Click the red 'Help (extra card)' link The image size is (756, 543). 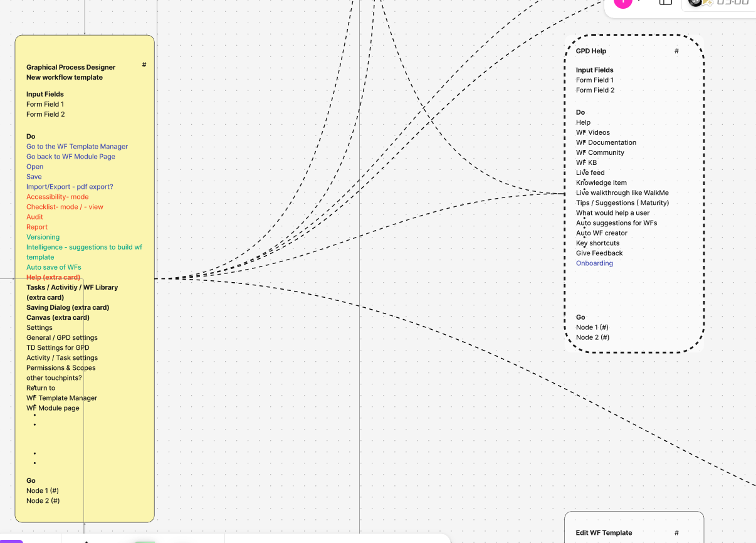point(53,277)
